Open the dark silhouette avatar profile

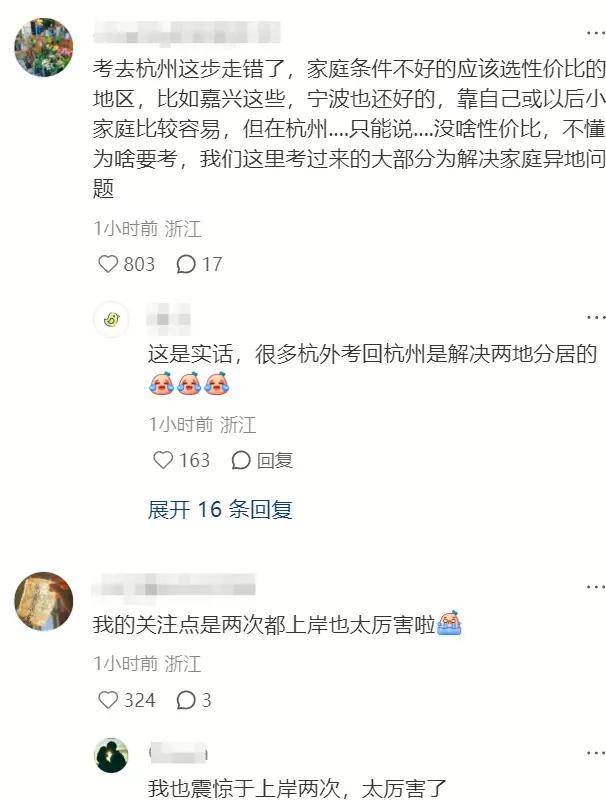click(x=111, y=755)
